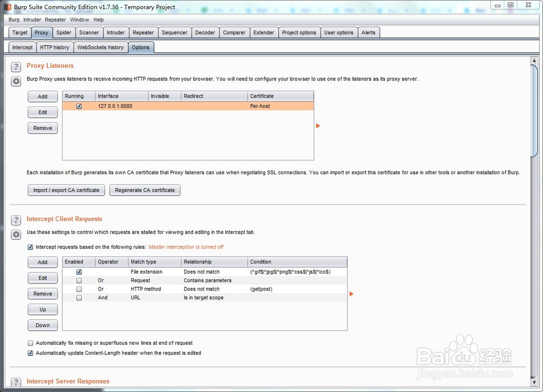Open the Window menu
Screen dimensions: 543x392
point(80,20)
